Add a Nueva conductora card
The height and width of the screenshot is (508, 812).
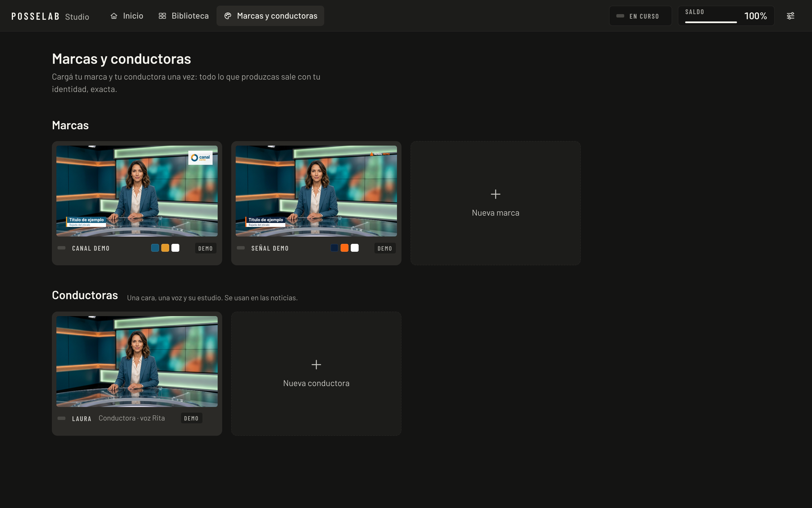pyautogui.click(x=316, y=374)
